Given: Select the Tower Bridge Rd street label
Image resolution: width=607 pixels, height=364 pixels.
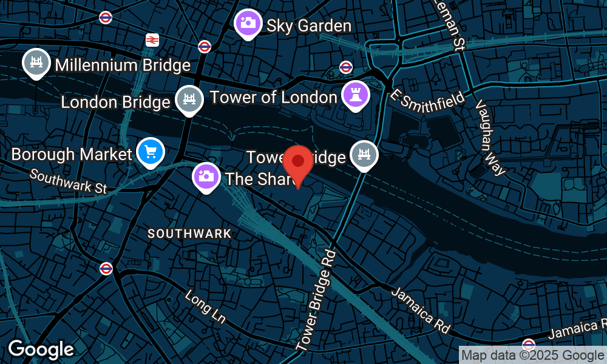Looking at the screenshot, I should point(316,300).
